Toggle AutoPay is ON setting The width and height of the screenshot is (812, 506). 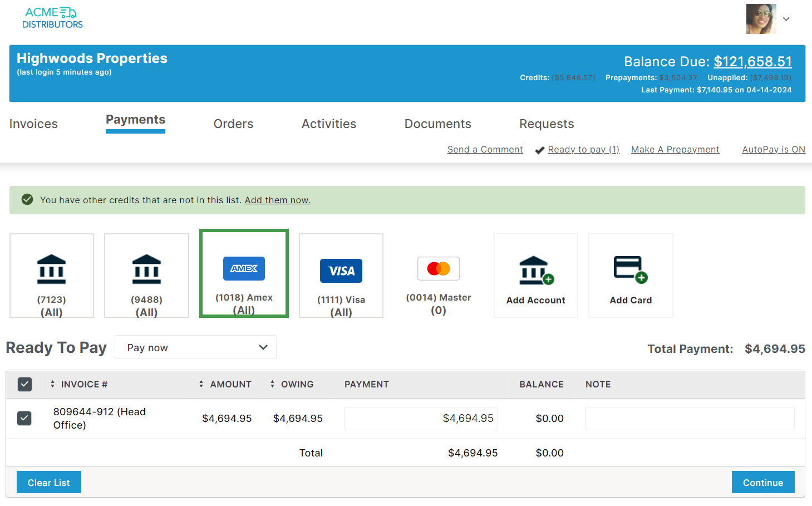[773, 149]
